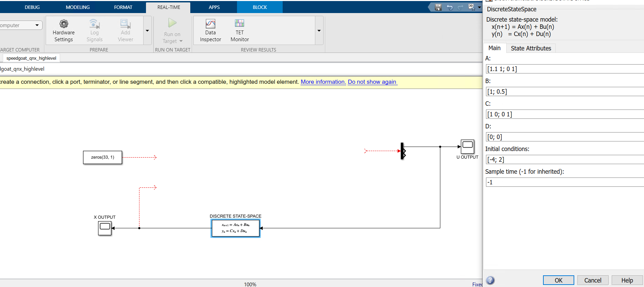Select the X OUTPUT scope block
The height and width of the screenshot is (287, 644).
pos(105,228)
